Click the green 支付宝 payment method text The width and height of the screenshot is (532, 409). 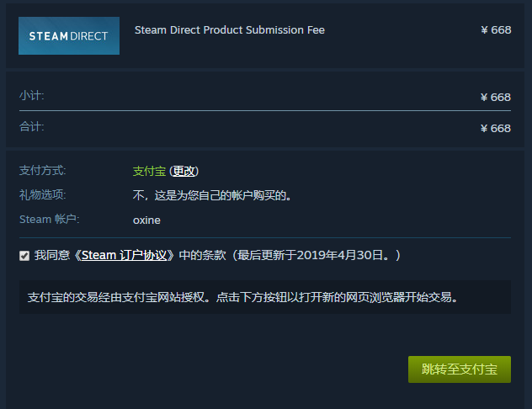coord(149,171)
